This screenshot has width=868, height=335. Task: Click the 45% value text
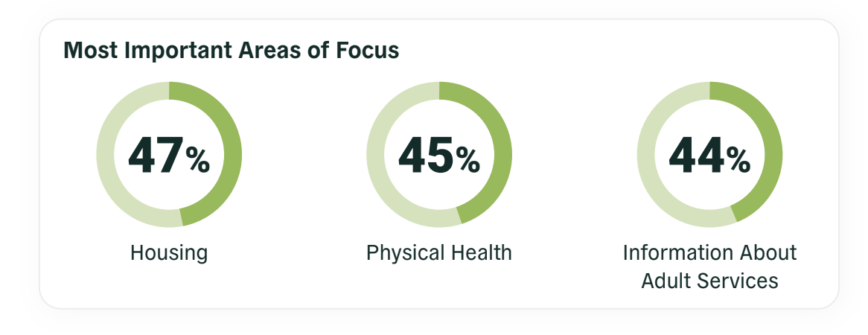point(439,156)
